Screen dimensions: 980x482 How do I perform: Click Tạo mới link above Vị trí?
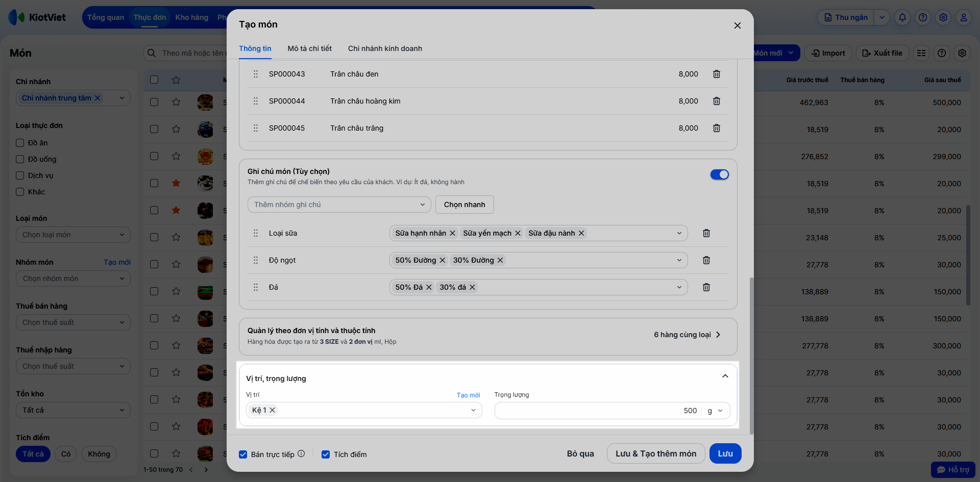click(468, 395)
